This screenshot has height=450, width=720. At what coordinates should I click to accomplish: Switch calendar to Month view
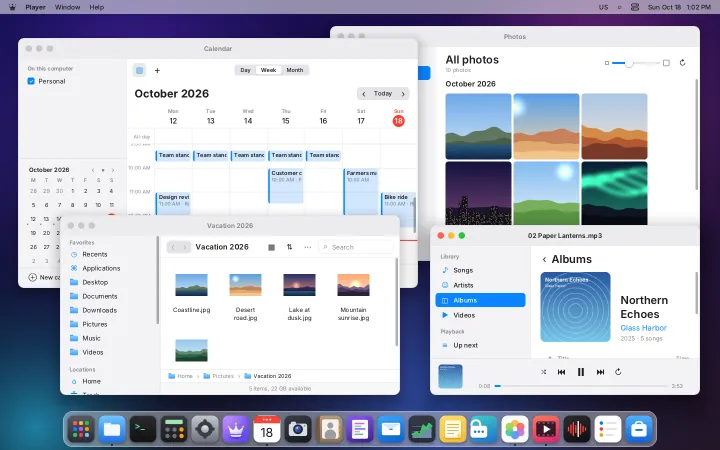[x=295, y=70]
